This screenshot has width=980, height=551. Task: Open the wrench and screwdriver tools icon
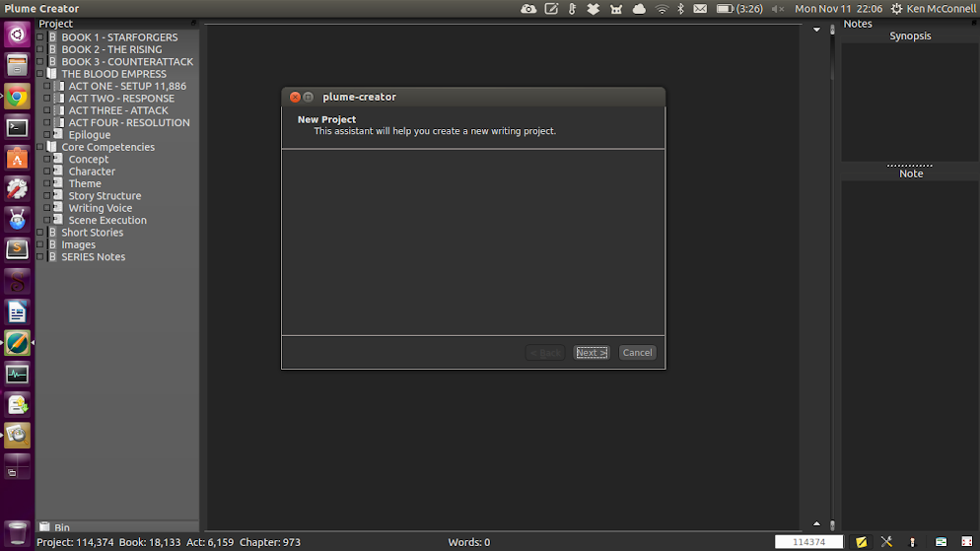pyautogui.click(x=886, y=542)
